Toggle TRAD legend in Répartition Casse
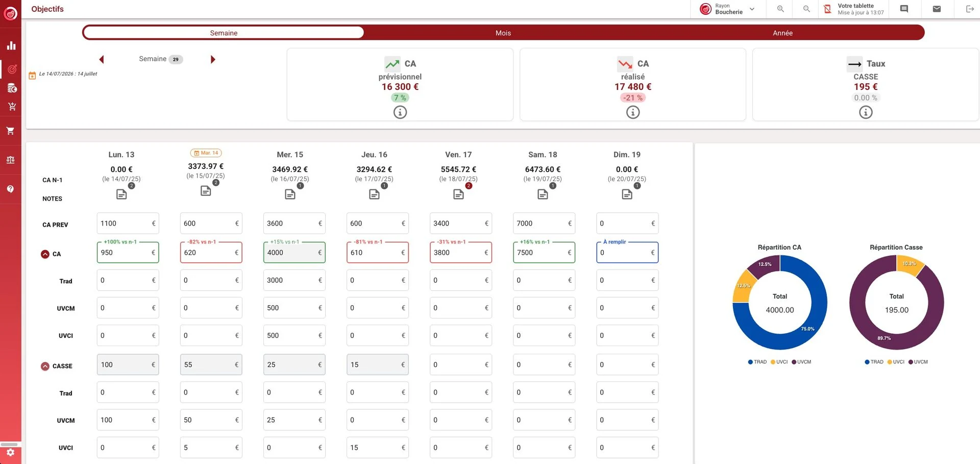Image resolution: width=980 pixels, height=464 pixels. pyautogui.click(x=874, y=362)
